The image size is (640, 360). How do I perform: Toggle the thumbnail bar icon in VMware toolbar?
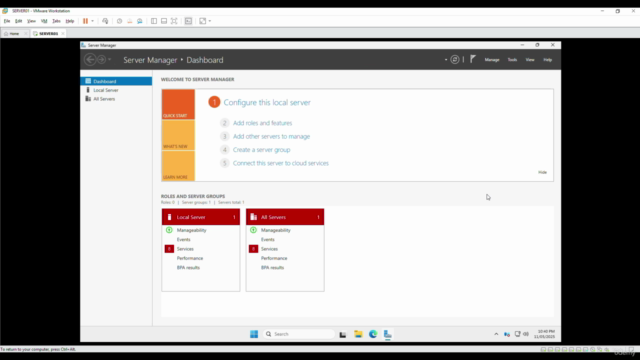[x=164, y=21]
